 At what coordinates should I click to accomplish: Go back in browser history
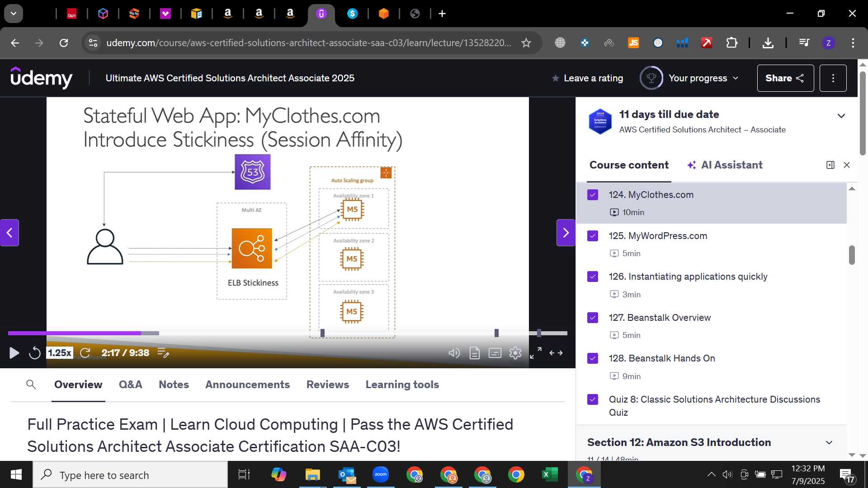pyautogui.click(x=15, y=43)
